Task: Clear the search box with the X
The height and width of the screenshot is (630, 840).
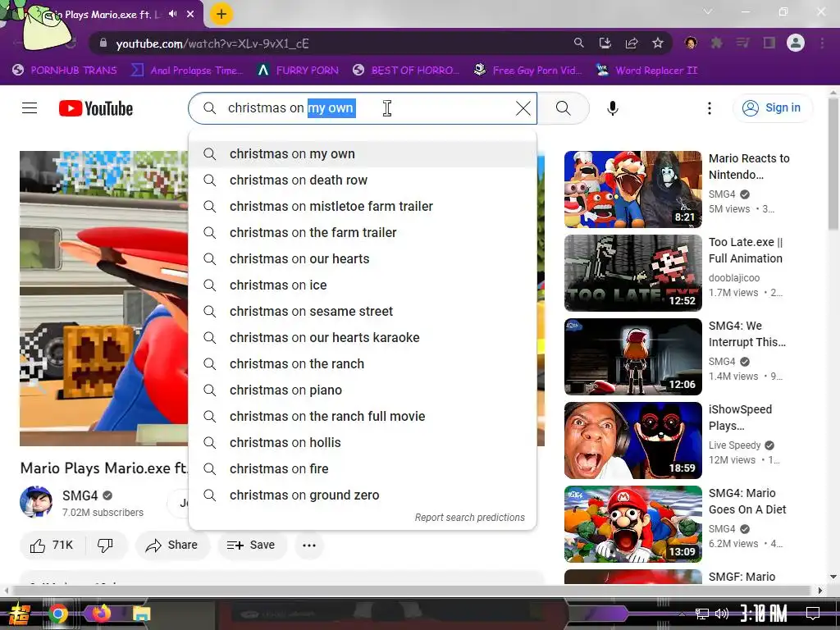Action: [523, 108]
